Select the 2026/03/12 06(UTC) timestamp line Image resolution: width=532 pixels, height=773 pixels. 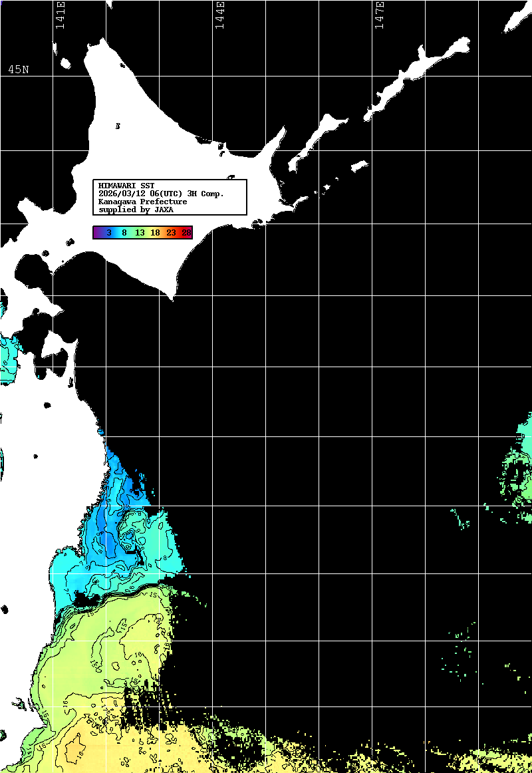161,194
